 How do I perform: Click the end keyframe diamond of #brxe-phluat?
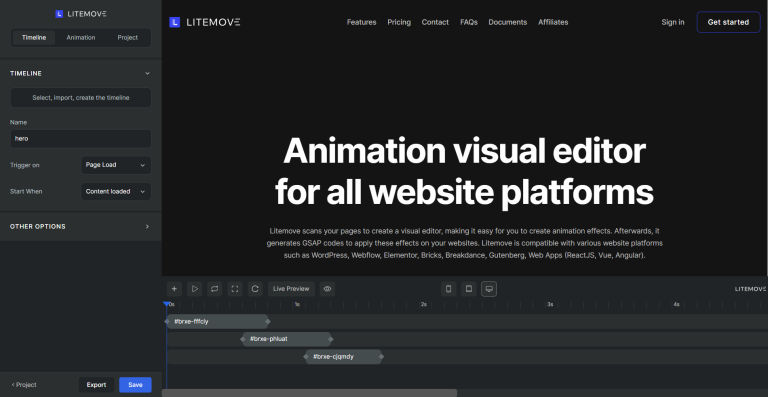[331, 339]
